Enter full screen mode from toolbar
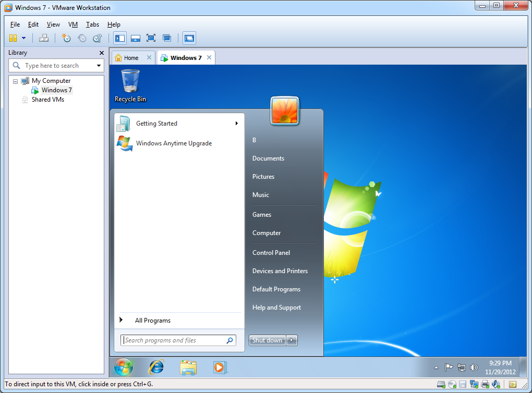This screenshot has width=532, height=393. (x=151, y=38)
